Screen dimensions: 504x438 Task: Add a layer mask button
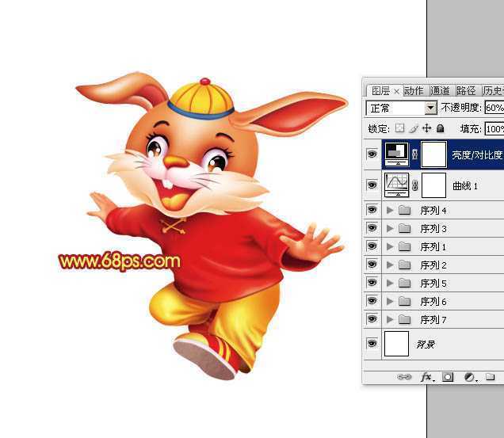tap(448, 377)
